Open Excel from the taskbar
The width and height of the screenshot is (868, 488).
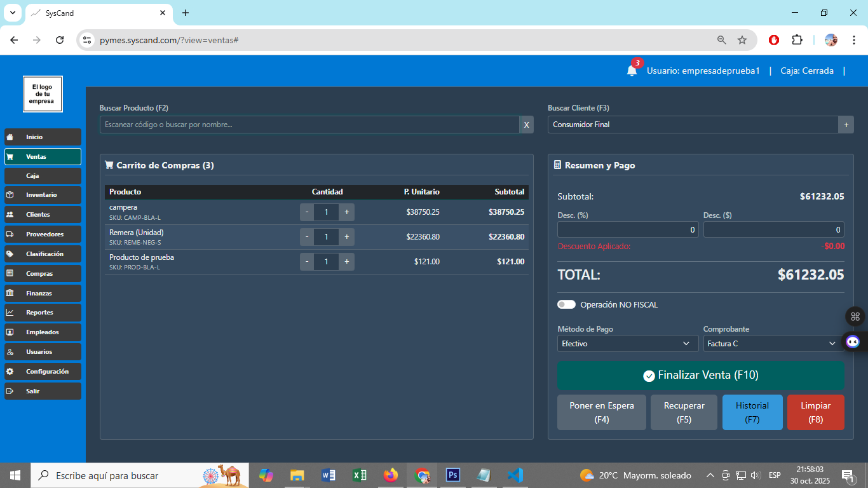[x=360, y=475]
